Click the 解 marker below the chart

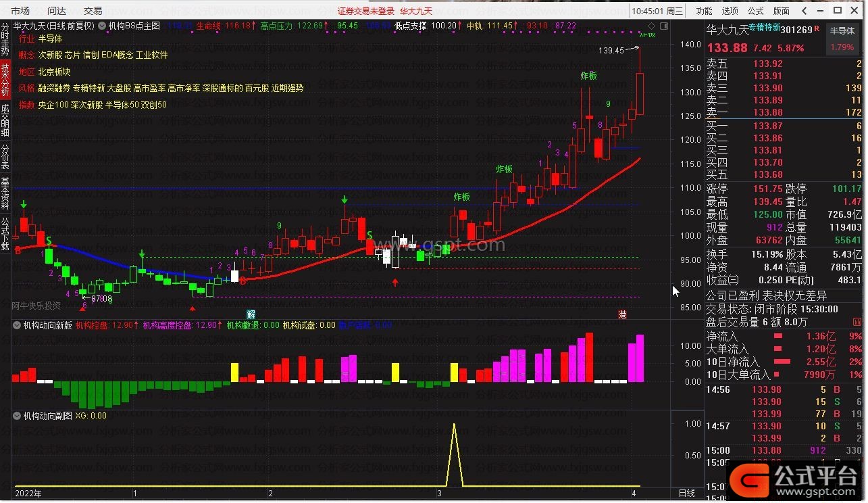[x=251, y=314]
